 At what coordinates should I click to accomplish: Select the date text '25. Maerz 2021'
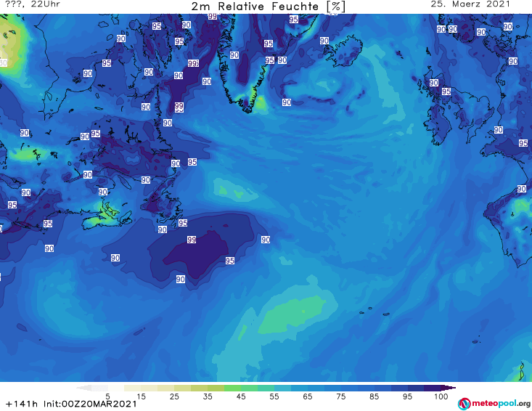point(470,4)
